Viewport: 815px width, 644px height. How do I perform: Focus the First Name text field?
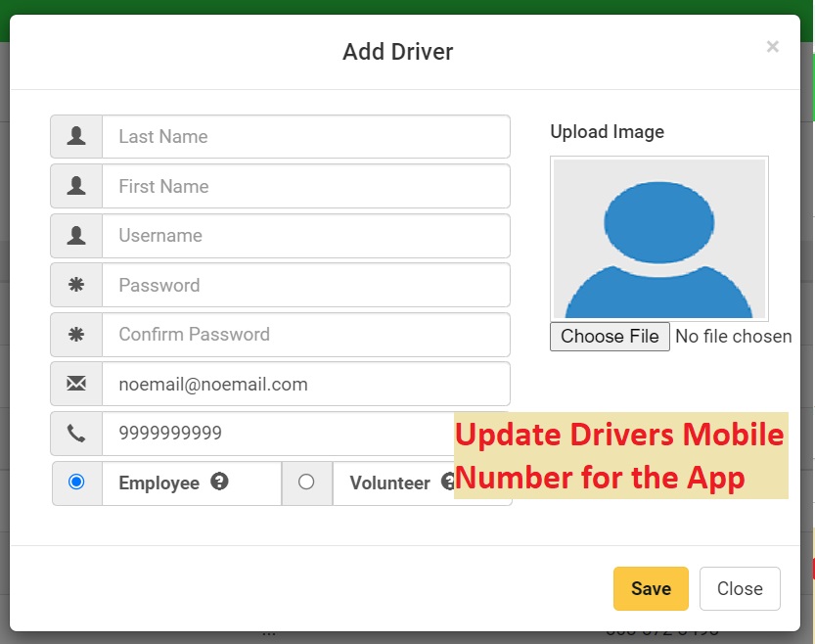tap(305, 186)
